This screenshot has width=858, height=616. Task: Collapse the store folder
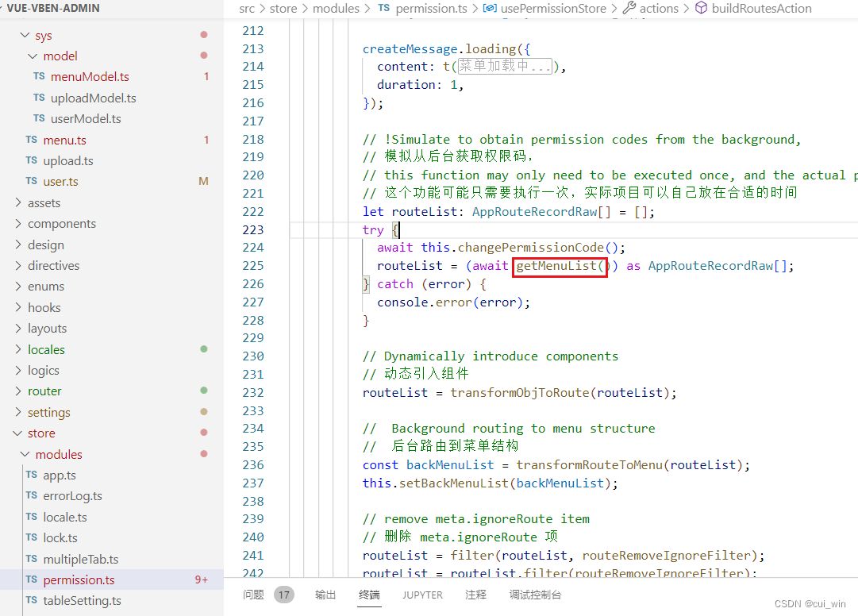[x=17, y=433]
